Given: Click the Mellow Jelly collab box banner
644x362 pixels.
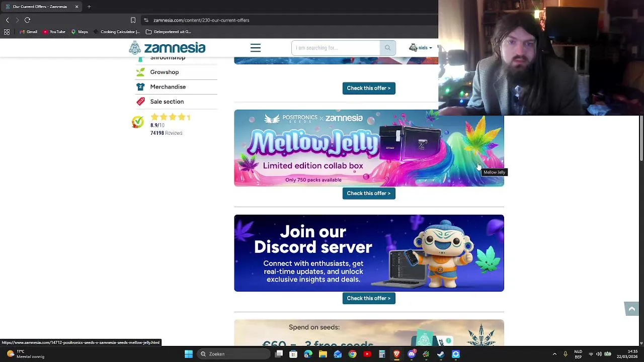Looking at the screenshot, I should coord(369,148).
